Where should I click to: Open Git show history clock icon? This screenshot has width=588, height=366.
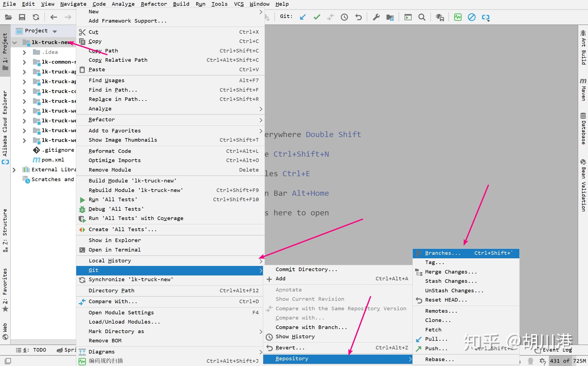[344, 17]
